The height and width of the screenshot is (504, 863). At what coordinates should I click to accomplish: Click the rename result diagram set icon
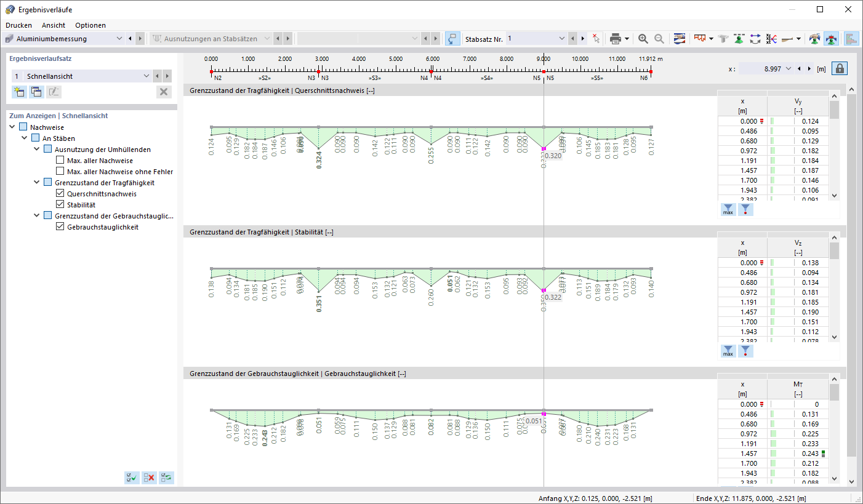click(54, 92)
